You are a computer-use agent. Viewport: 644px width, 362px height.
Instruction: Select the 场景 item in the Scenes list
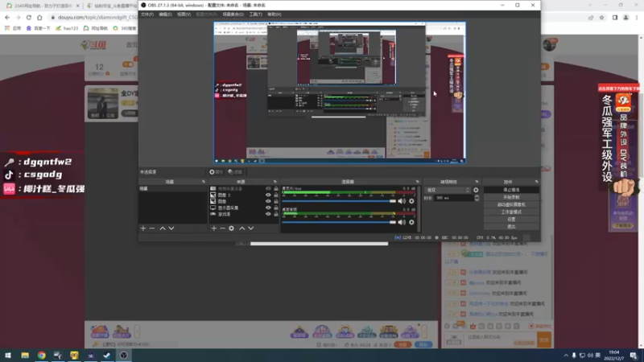172,189
